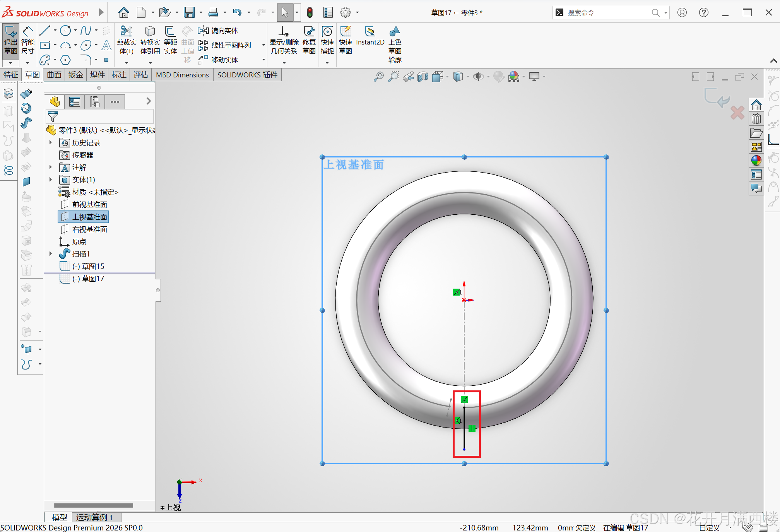Click the feature tree horizontal scrollbar
This screenshot has width=780, height=532.
point(94,505)
